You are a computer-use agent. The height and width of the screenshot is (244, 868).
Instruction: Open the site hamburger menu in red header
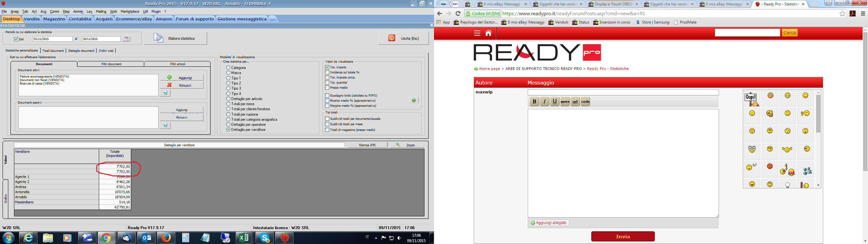point(477,33)
